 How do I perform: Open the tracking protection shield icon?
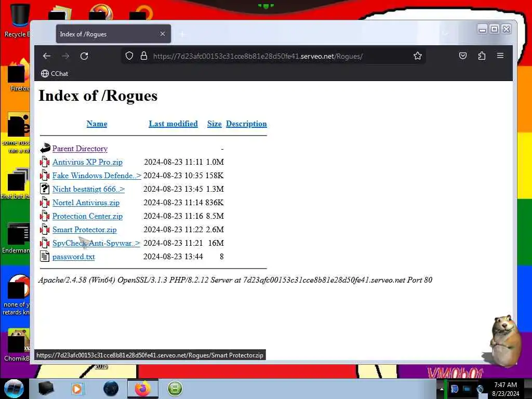[x=129, y=56]
